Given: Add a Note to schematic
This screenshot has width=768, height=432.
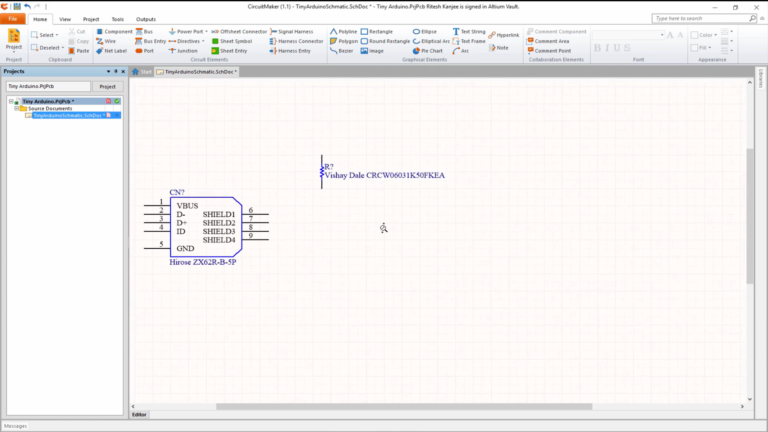Looking at the screenshot, I should 499,48.
